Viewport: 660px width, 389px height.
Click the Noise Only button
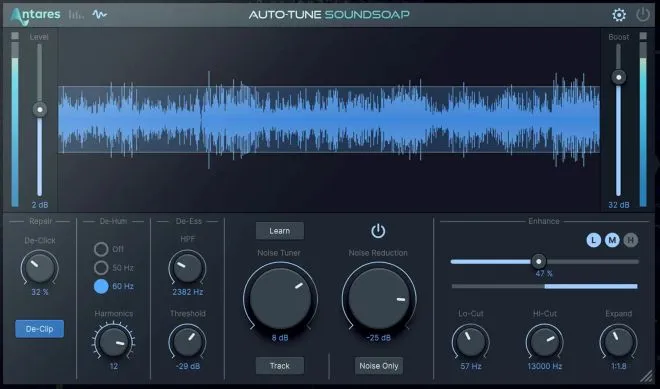(x=378, y=366)
